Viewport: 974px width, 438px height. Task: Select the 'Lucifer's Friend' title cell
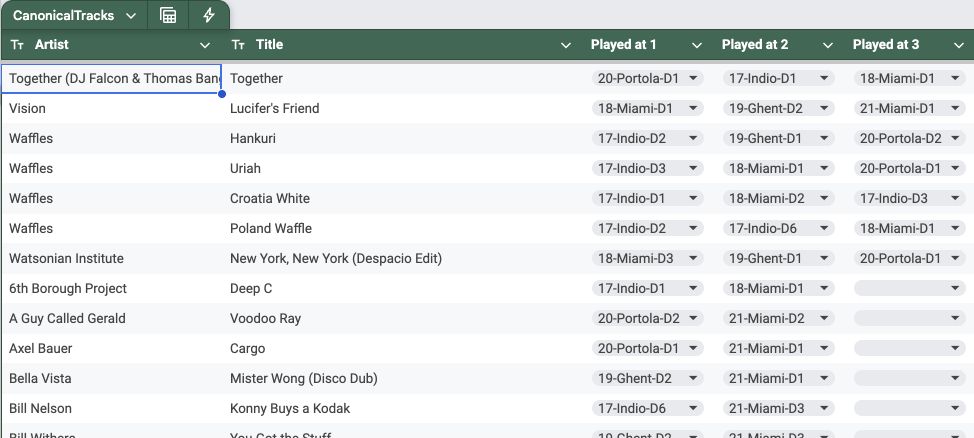tap(404, 108)
